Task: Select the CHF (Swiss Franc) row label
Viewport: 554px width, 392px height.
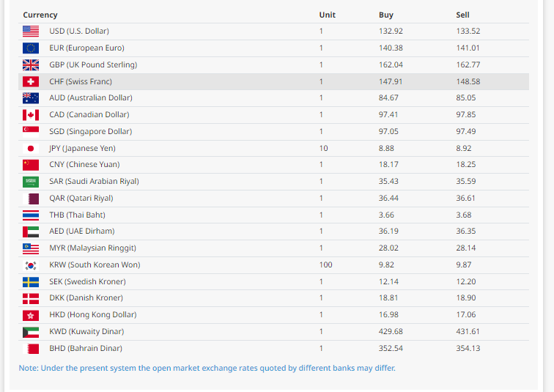Action: coord(81,81)
